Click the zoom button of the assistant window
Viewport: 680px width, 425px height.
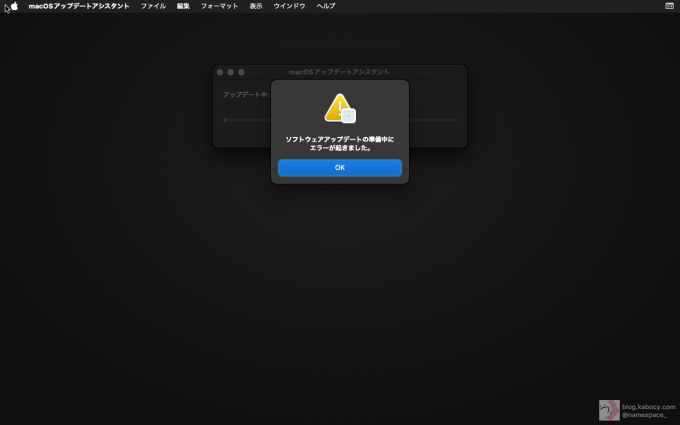[x=241, y=72]
